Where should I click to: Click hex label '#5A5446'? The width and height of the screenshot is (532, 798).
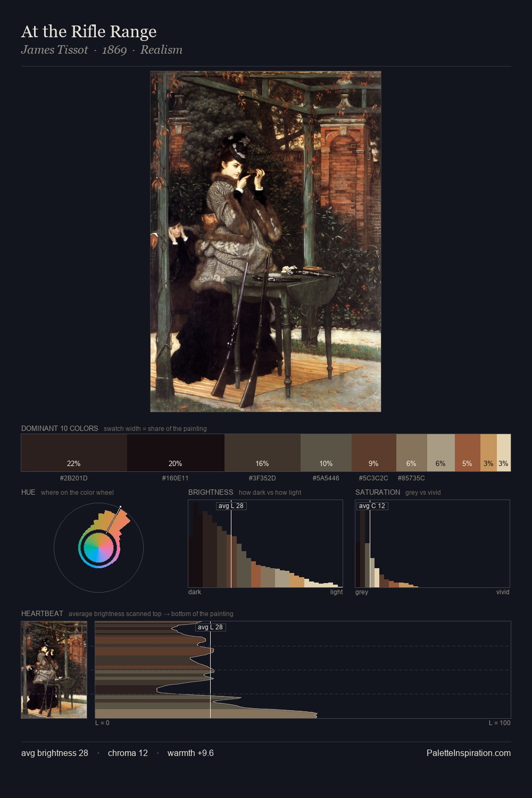point(326,478)
